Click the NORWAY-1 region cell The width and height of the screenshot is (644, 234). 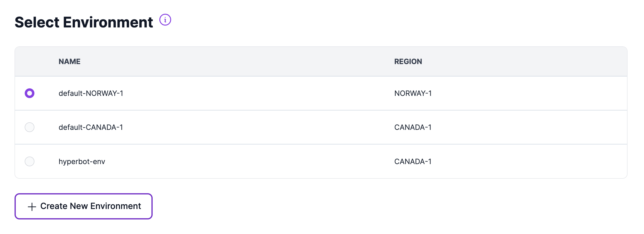tap(413, 93)
